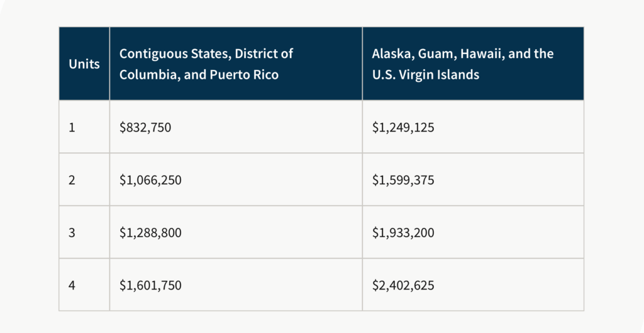Click the $1,066,250 value

(x=150, y=181)
